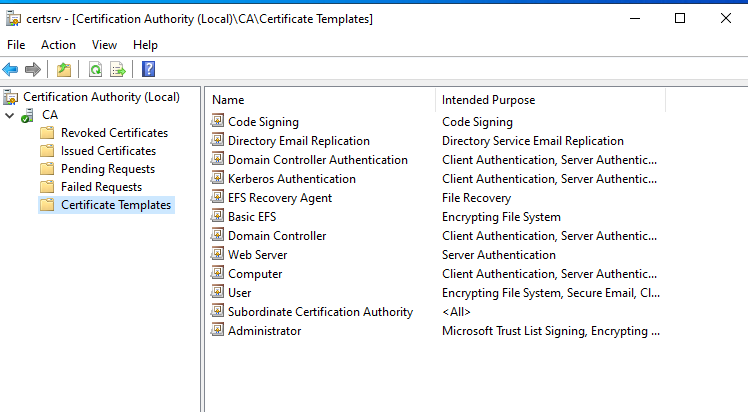This screenshot has width=748, height=412.
Task: Open the Action menu
Action: (x=58, y=45)
